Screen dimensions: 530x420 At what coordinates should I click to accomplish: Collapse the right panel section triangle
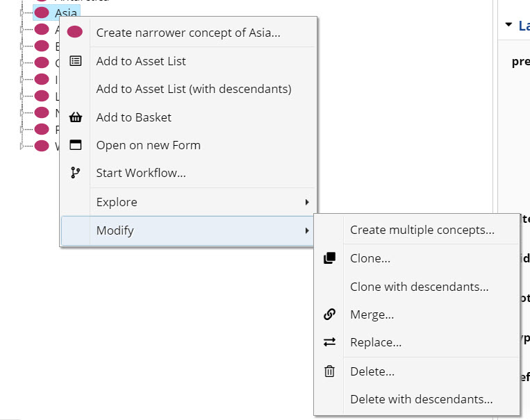[508, 26]
